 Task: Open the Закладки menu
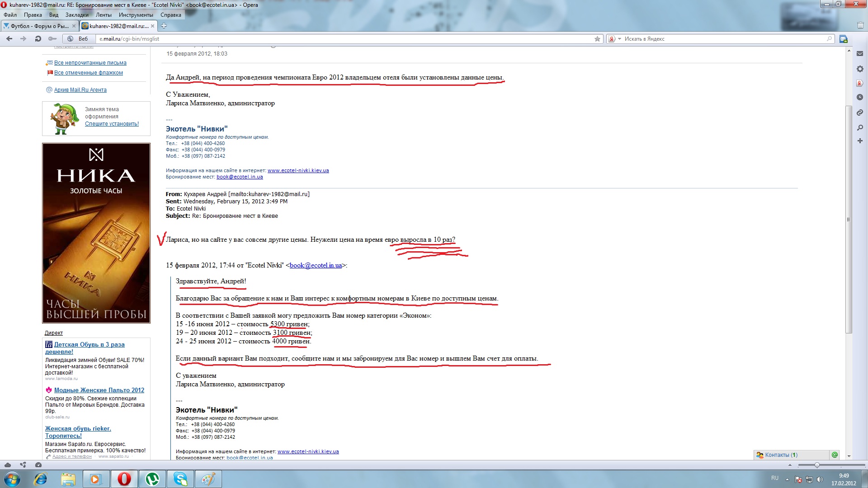(77, 15)
